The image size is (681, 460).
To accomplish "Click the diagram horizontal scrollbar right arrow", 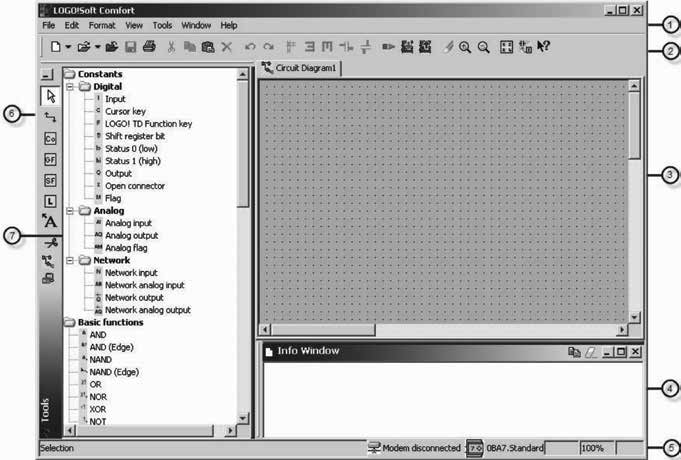I will coord(622,330).
